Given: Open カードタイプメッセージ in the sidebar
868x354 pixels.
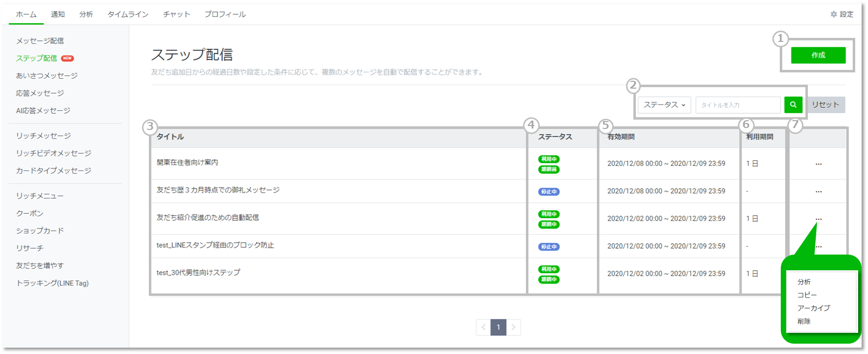Looking at the screenshot, I should (54, 171).
